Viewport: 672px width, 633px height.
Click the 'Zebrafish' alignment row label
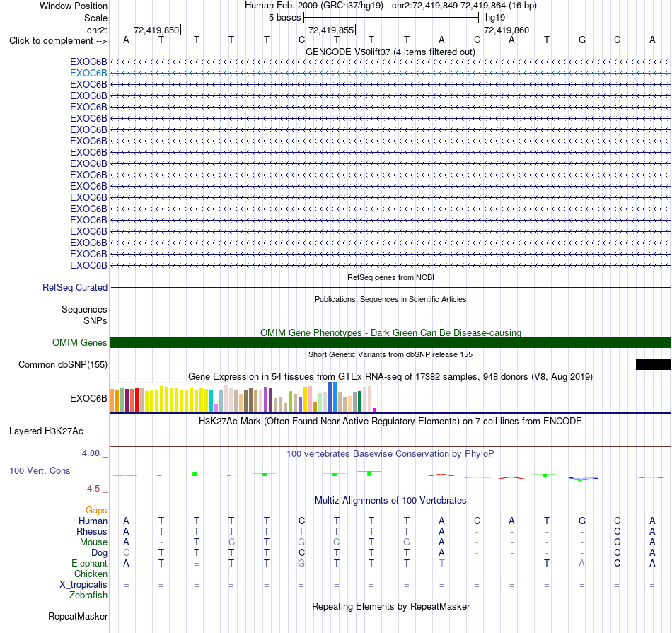[88, 596]
